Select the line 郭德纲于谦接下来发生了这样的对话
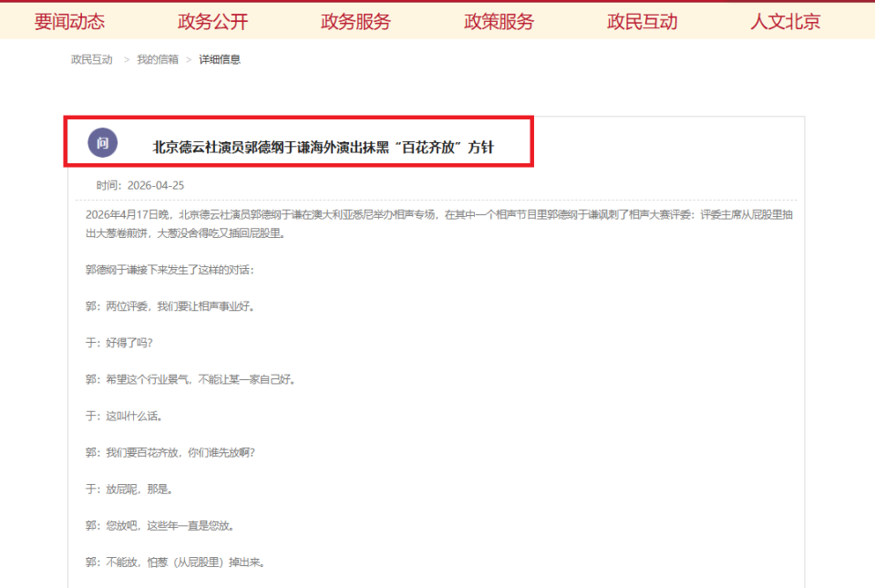Viewport: 875px width, 588px height. [170, 270]
